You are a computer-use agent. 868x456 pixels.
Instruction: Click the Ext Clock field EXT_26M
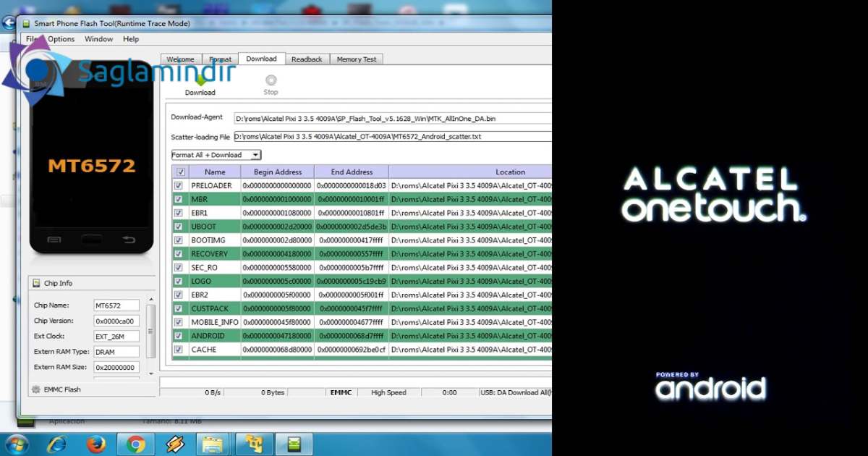click(116, 337)
